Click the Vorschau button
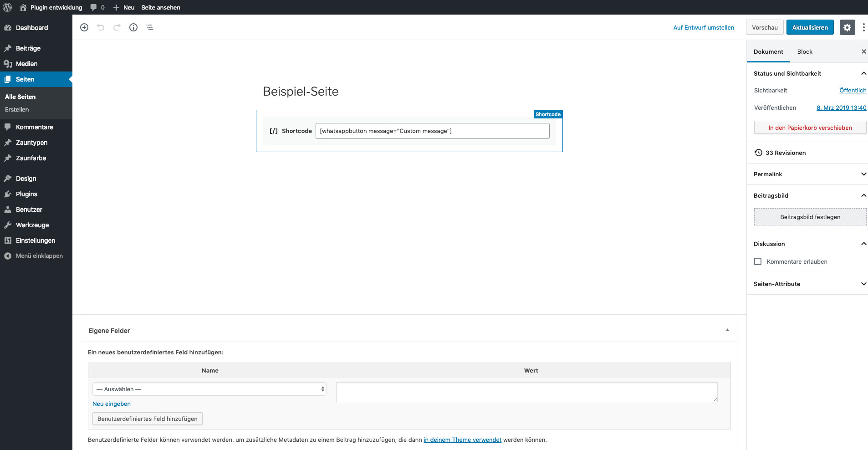Screen dimensions: 868x450 pyautogui.click(x=765, y=27)
